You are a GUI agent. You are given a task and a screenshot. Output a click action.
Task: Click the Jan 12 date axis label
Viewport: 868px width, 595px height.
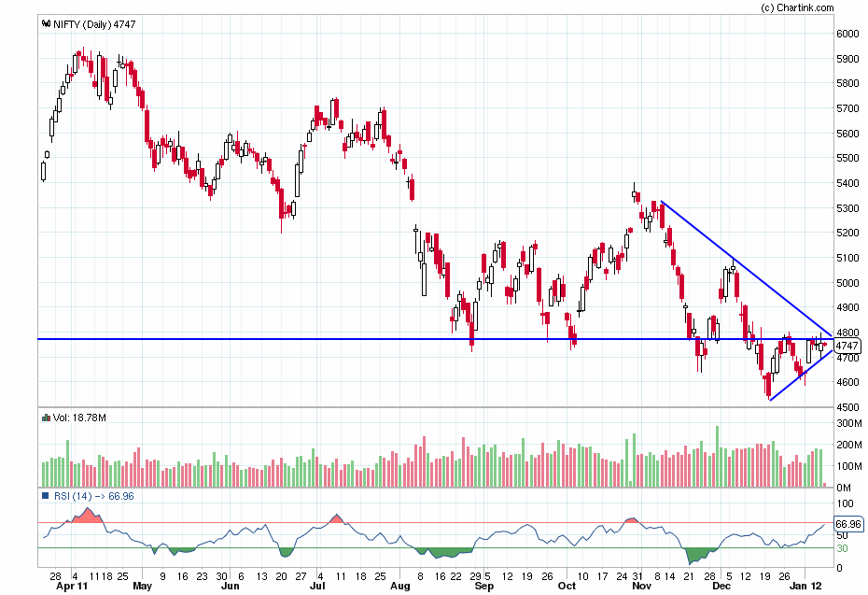click(x=805, y=588)
